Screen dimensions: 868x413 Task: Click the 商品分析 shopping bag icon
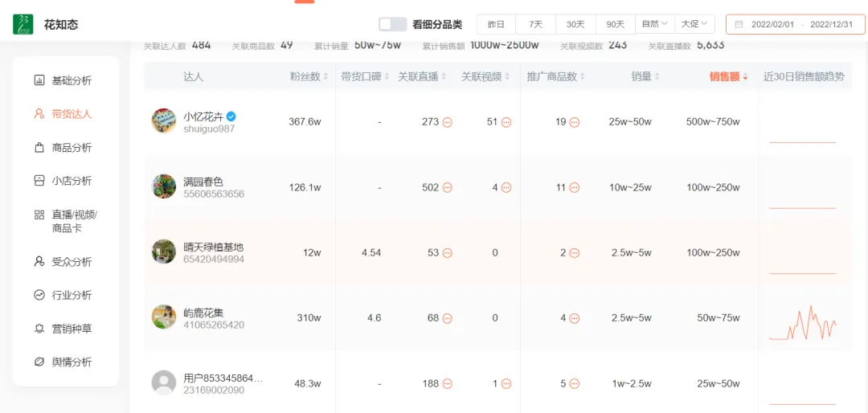point(39,148)
